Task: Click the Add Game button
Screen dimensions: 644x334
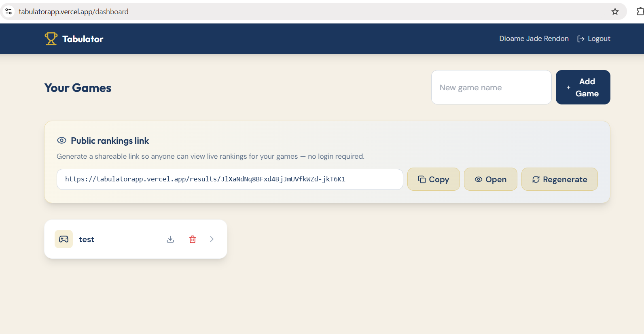Action: pyautogui.click(x=583, y=87)
